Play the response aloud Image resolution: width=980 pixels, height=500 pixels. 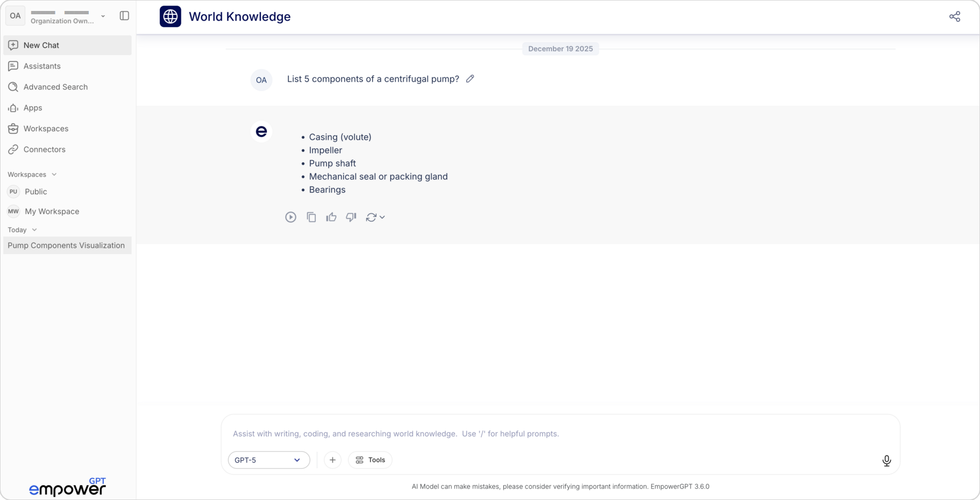[x=290, y=217]
